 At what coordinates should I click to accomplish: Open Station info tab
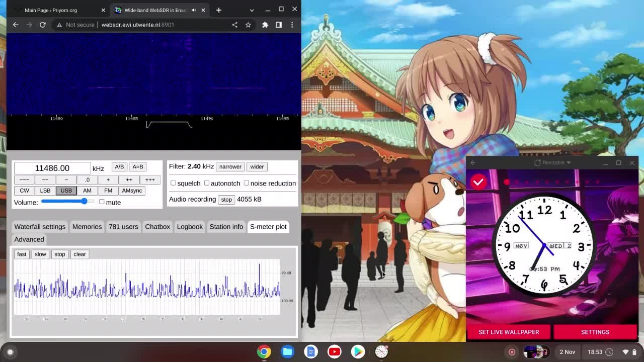tap(226, 227)
